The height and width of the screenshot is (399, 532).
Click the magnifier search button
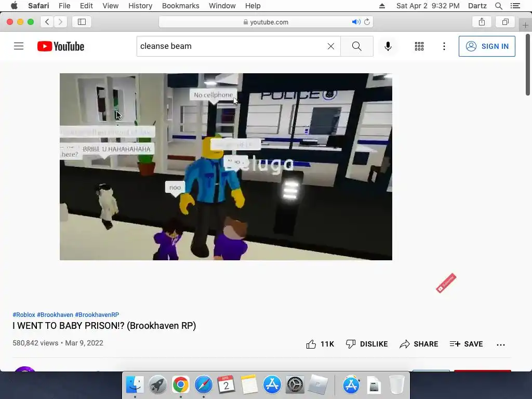(356, 46)
